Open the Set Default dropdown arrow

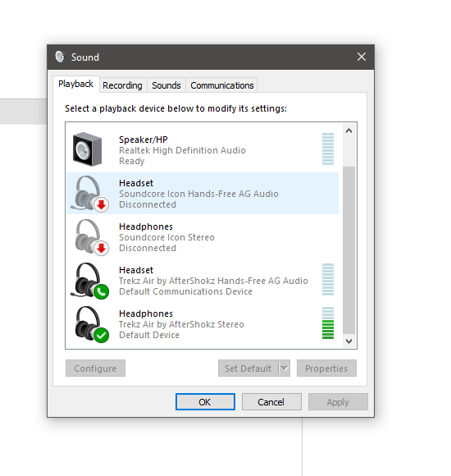point(285,368)
